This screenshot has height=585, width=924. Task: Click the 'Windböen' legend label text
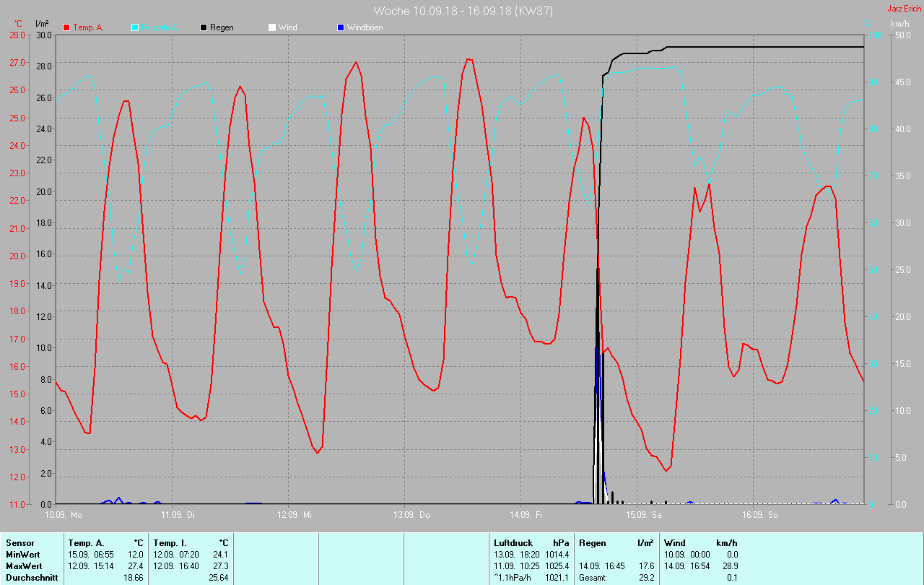pos(365,27)
